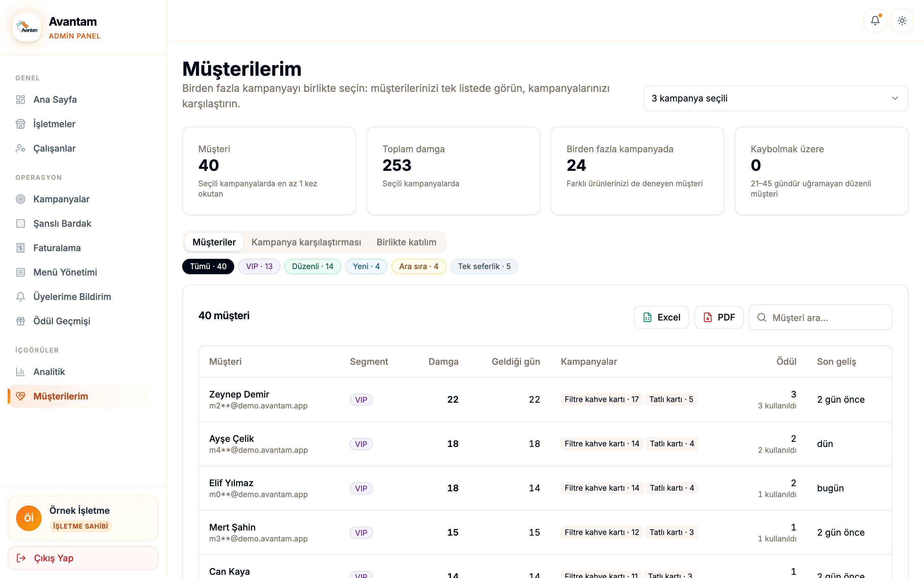Click Mert Şahin's Filtre kahve kartı · 12 tag

tap(602, 532)
